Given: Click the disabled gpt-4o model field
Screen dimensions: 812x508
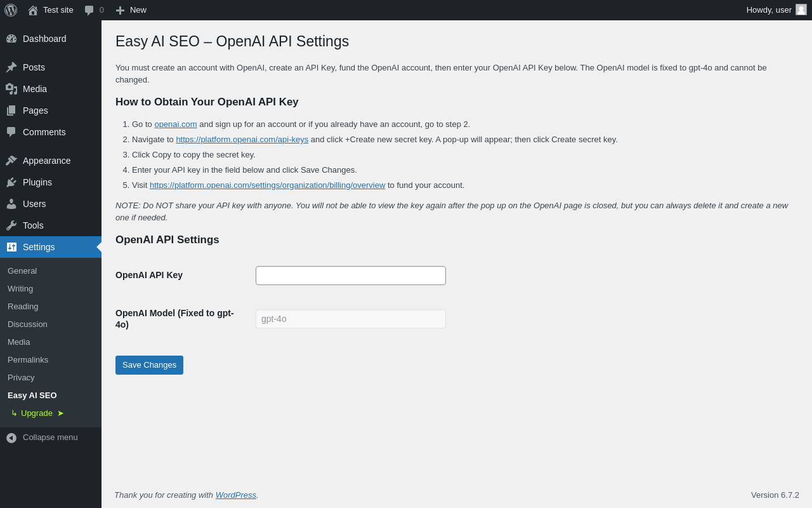Looking at the screenshot, I should point(351,319).
